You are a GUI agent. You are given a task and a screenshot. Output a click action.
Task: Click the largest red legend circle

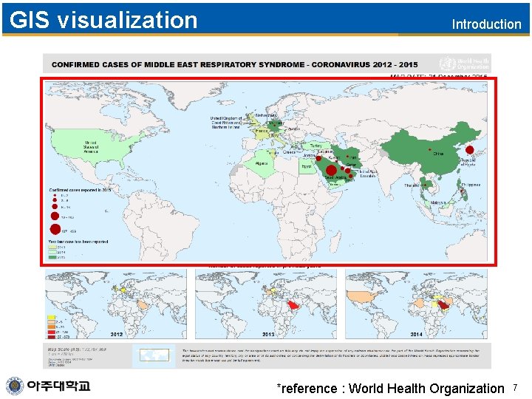pos(55,229)
